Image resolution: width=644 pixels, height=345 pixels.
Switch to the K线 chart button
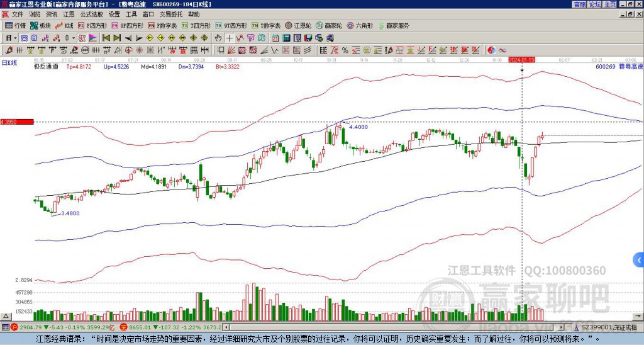pyautogui.click(x=64, y=25)
